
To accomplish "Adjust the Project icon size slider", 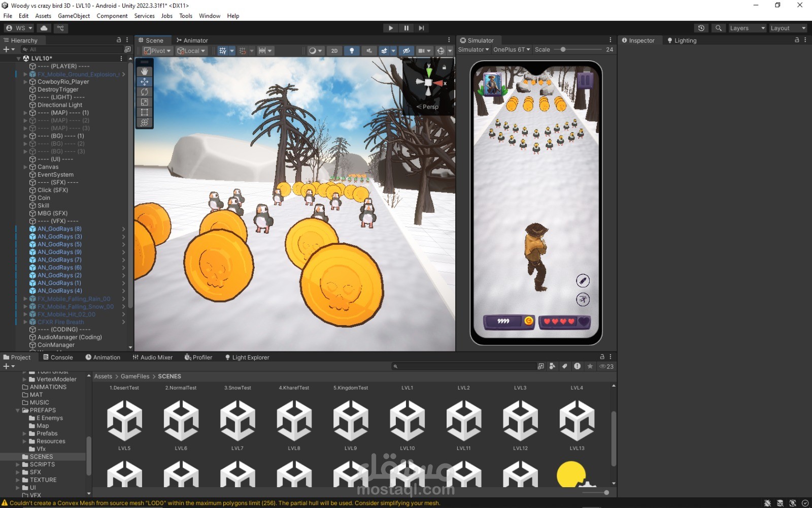I will [x=606, y=492].
